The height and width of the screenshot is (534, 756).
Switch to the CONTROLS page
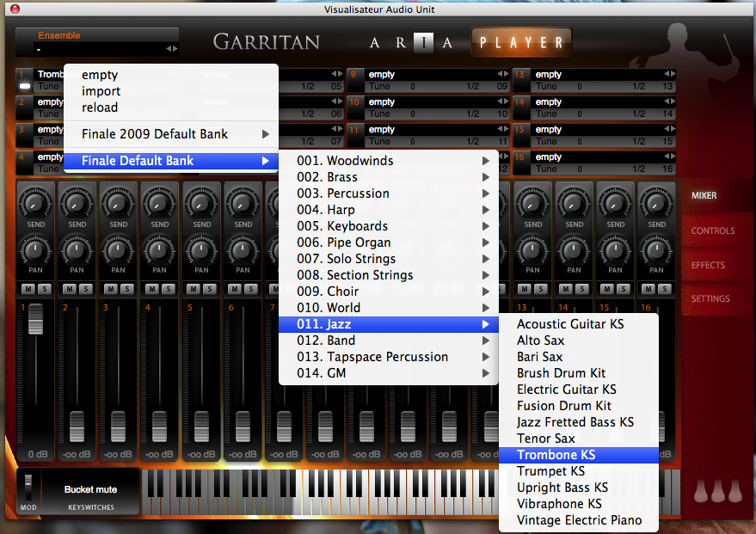point(713,230)
